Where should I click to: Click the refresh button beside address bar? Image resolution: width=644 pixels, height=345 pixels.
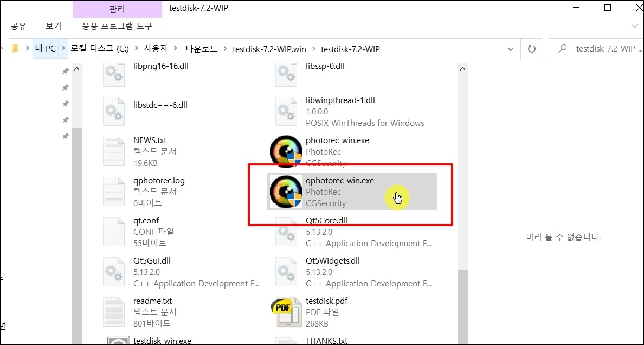(531, 49)
